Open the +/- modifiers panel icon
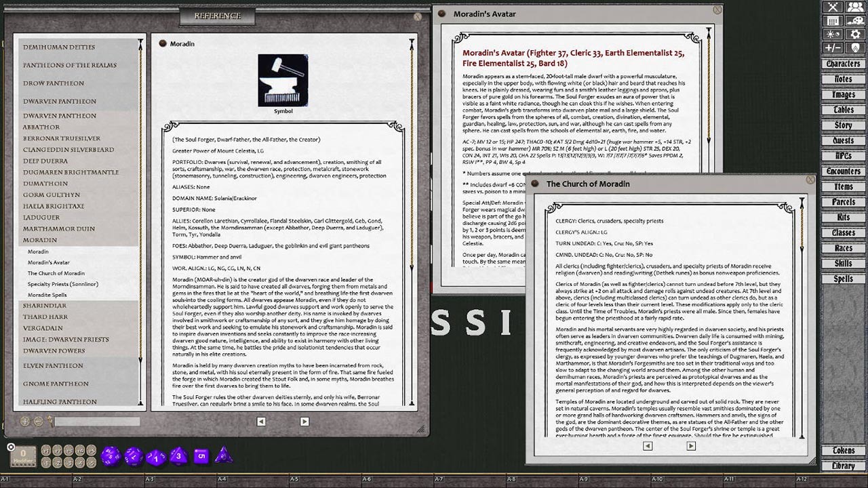Image resolution: width=868 pixels, height=488 pixels. click(x=832, y=47)
